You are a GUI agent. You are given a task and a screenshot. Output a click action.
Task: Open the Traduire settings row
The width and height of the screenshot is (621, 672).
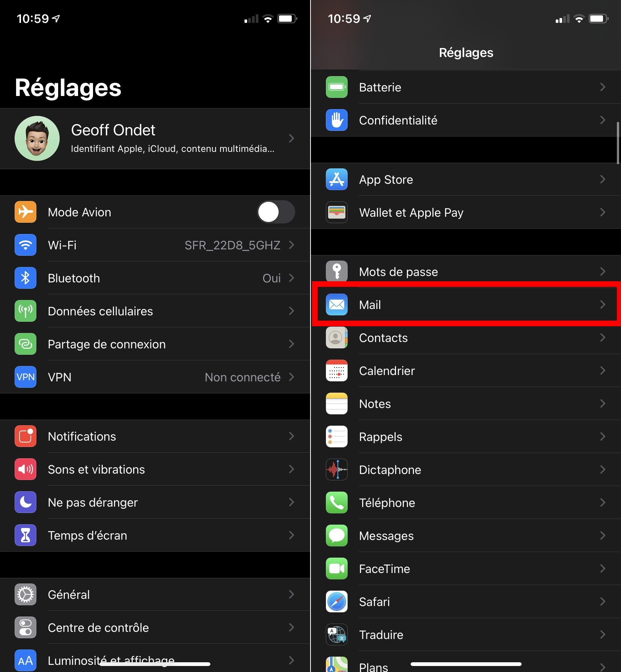tap(466, 634)
